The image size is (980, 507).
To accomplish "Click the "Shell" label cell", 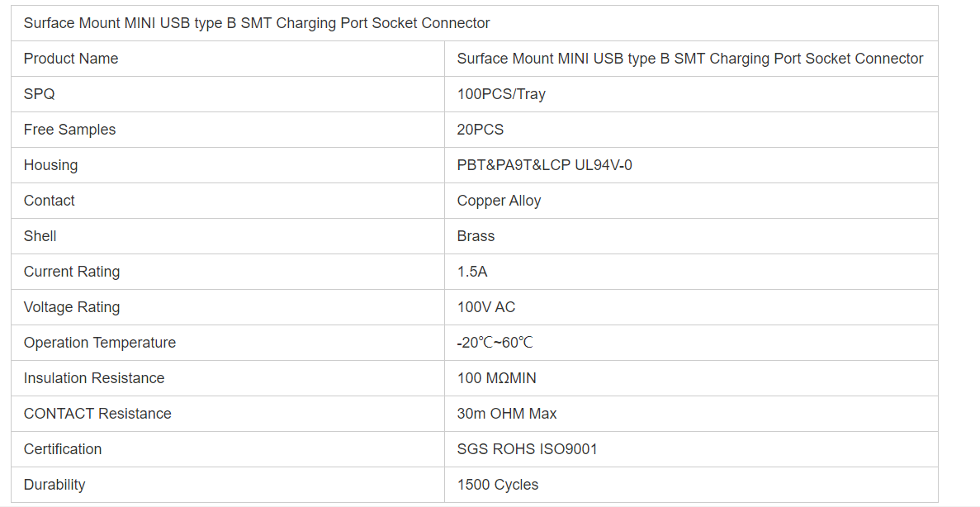I will pos(40,236).
